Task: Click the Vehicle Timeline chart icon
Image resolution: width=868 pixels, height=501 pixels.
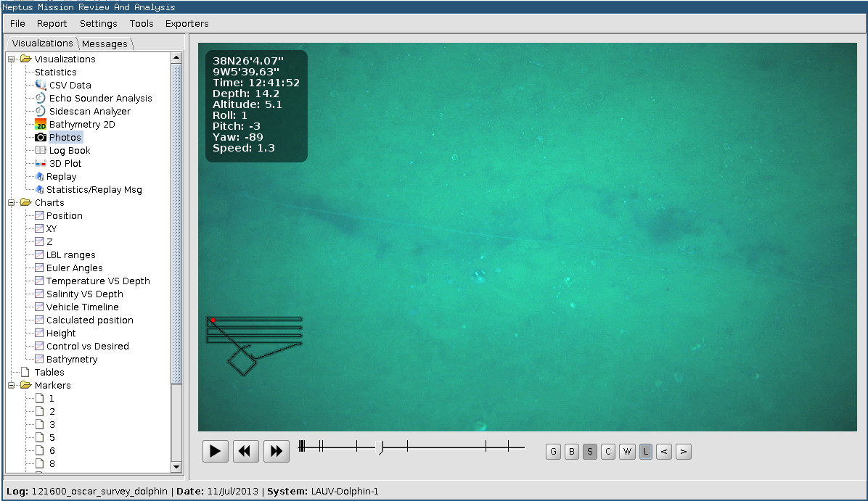Action: tap(39, 307)
